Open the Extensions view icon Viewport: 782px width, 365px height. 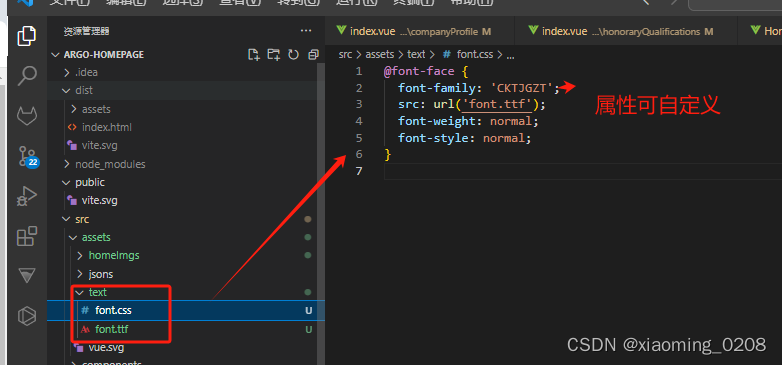(26, 236)
